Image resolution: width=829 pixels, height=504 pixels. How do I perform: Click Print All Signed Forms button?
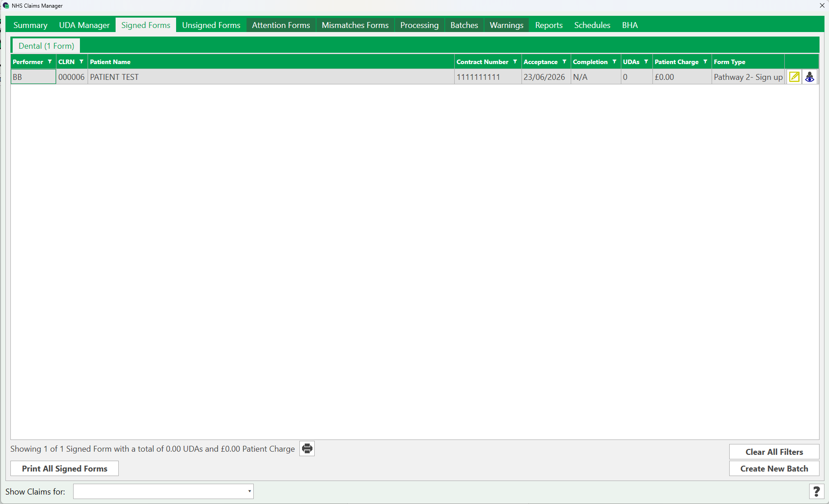[x=65, y=468]
